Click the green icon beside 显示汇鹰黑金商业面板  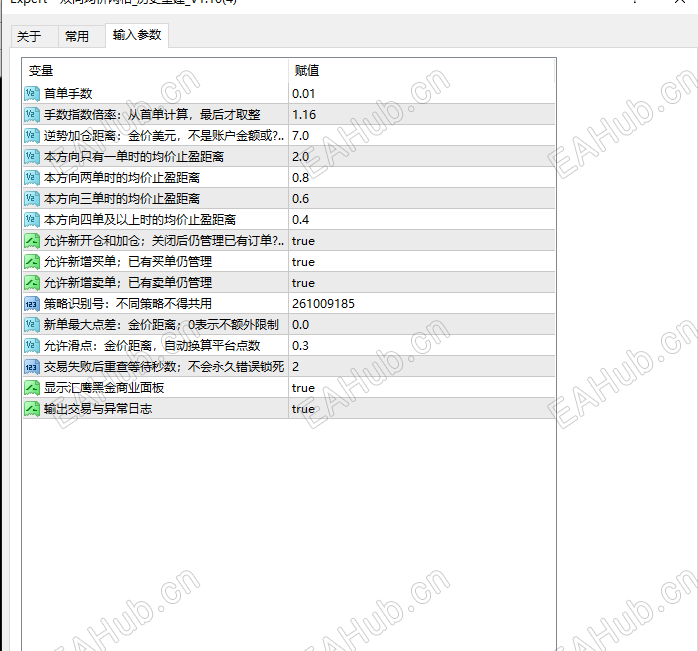point(32,388)
